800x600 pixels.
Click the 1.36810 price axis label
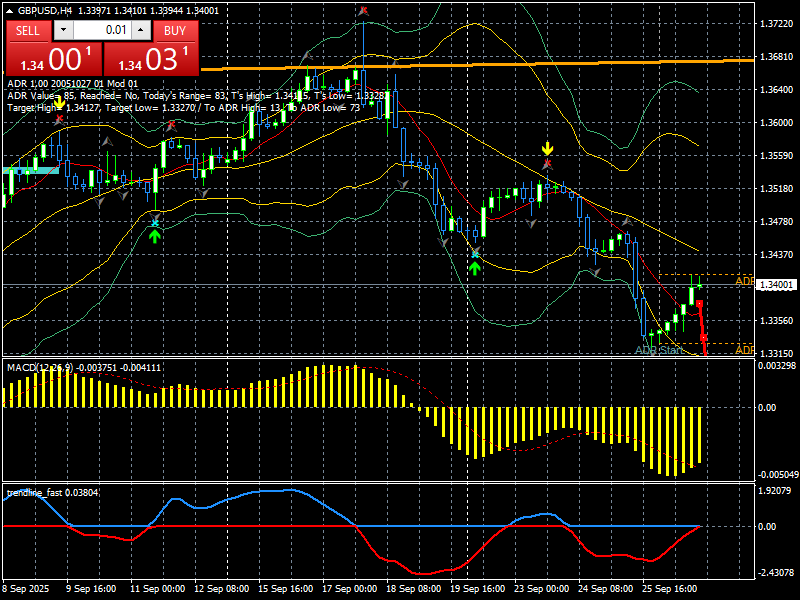777,57
